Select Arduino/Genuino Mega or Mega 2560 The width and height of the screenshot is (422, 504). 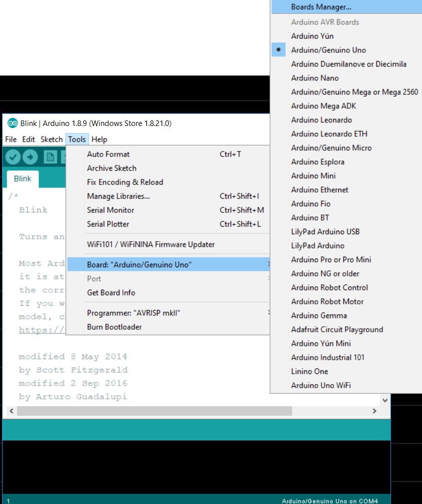[346, 92]
